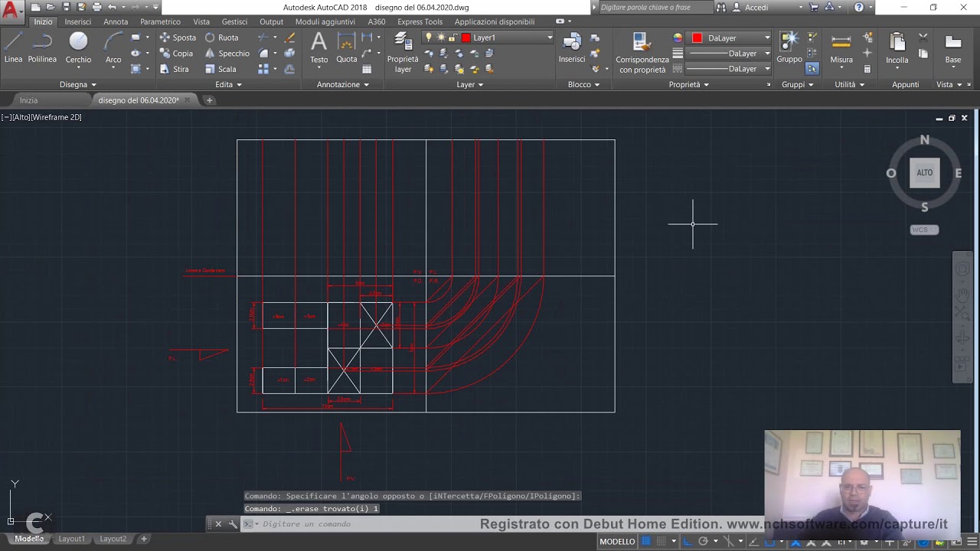Switch to the Annota ribbon tab
980x551 pixels.
pyautogui.click(x=116, y=21)
